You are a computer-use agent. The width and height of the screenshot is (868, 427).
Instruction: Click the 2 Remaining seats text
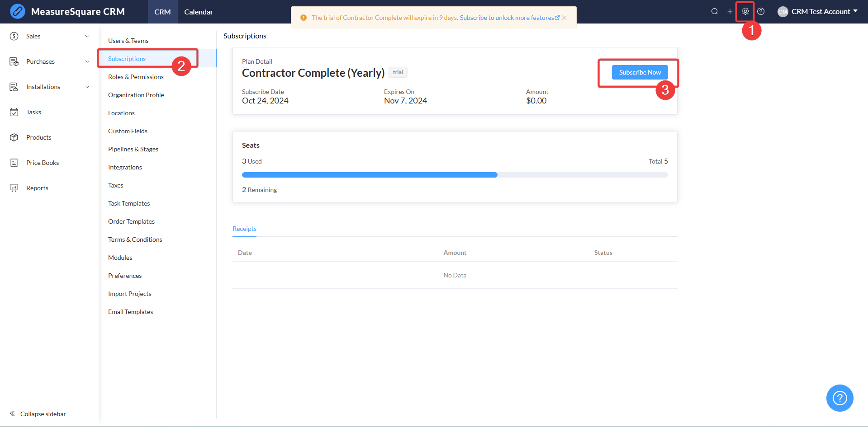tap(260, 190)
